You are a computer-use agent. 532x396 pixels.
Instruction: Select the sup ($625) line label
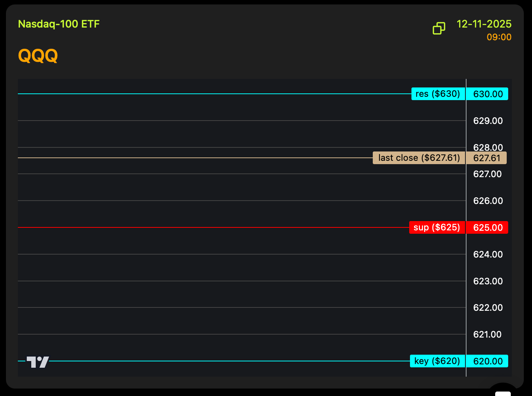click(437, 227)
